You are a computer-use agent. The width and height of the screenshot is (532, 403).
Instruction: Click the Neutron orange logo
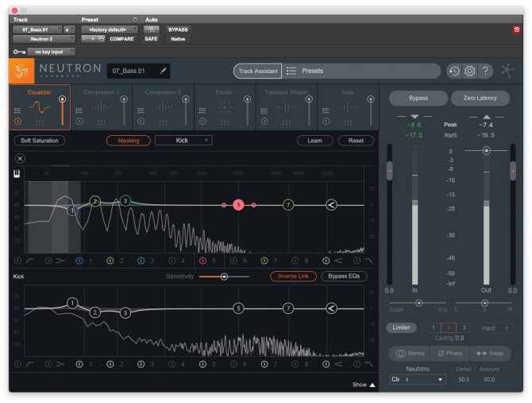coord(21,71)
